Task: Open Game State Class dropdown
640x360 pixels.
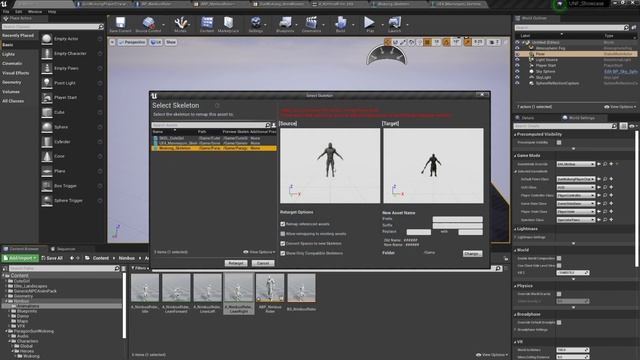Action: point(576,204)
